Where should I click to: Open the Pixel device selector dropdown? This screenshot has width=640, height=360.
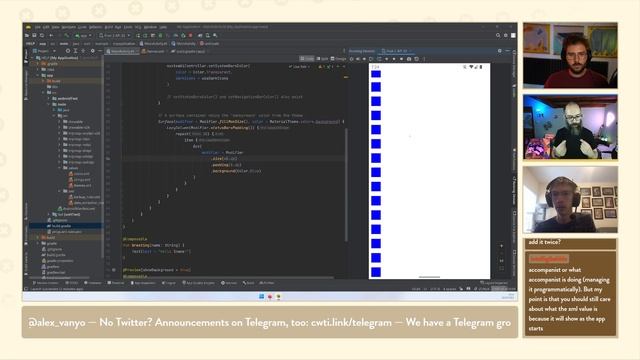(115, 36)
